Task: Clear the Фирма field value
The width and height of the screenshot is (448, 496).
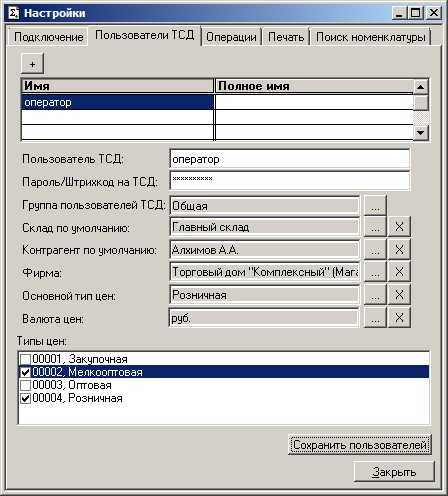Action: (x=399, y=272)
